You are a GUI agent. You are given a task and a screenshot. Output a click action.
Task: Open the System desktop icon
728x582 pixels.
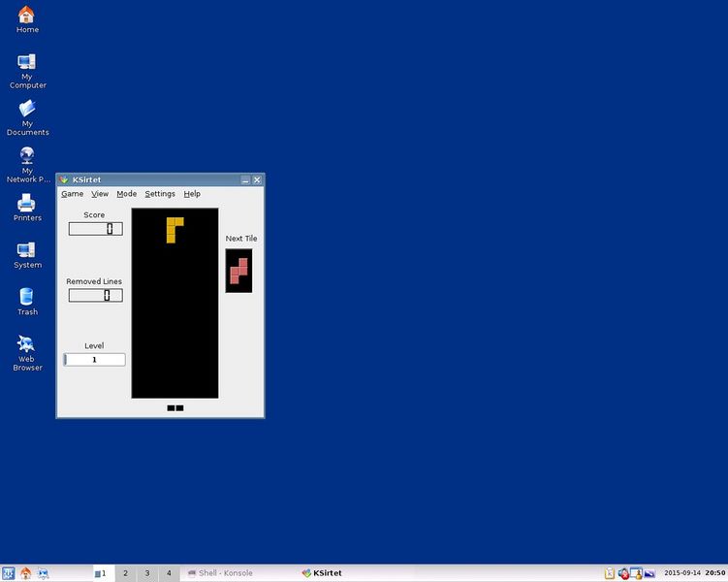pyautogui.click(x=27, y=255)
